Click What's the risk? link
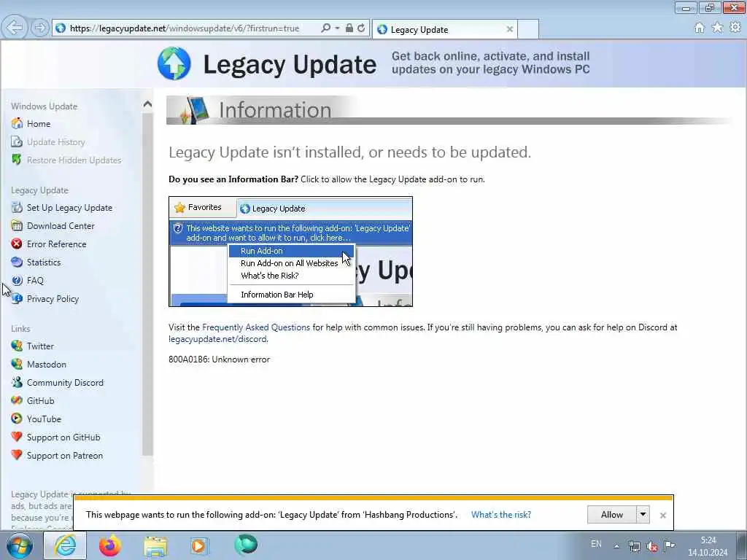This screenshot has height=560, width=747. click(500, 514)
